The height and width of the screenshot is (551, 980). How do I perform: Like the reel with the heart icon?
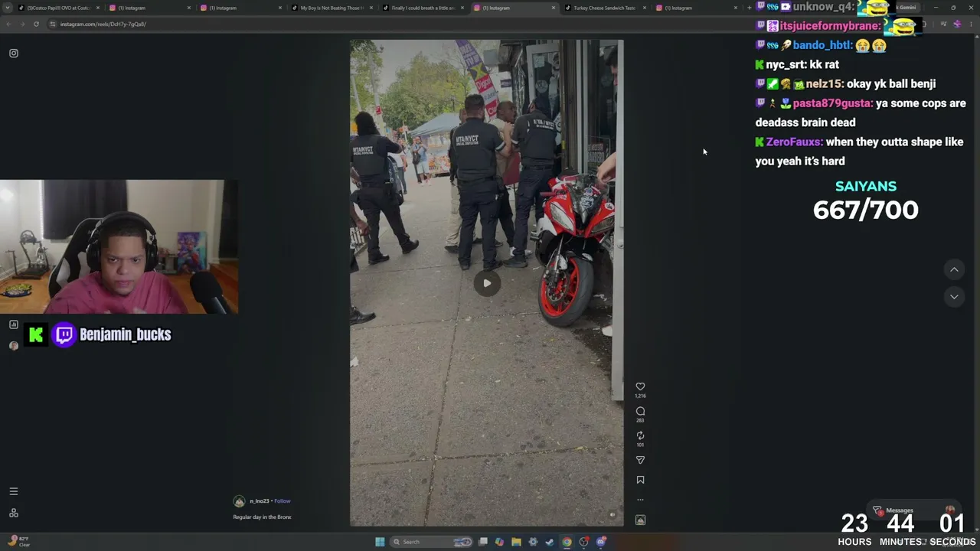(x=640, y=386)
